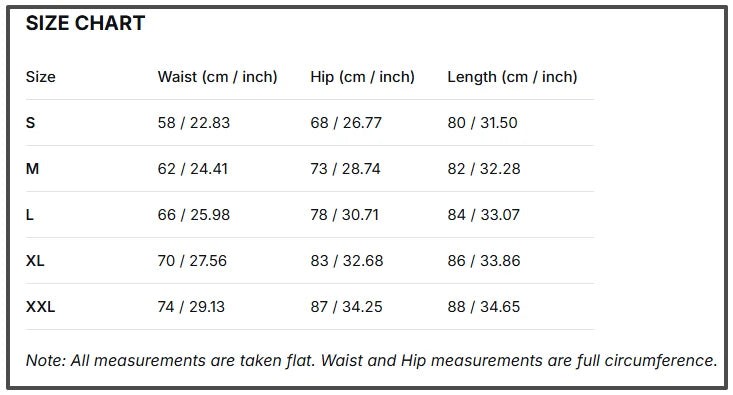Click the Length (cm / inch) column header
This screenshot has height=395, width=733.
[x=512, y=77]
